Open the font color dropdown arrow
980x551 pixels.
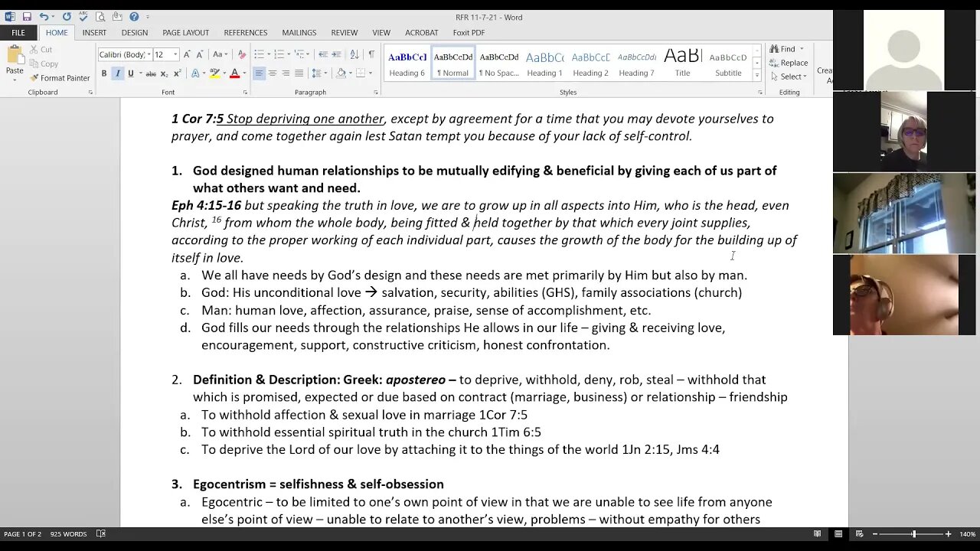coord(243,73)
